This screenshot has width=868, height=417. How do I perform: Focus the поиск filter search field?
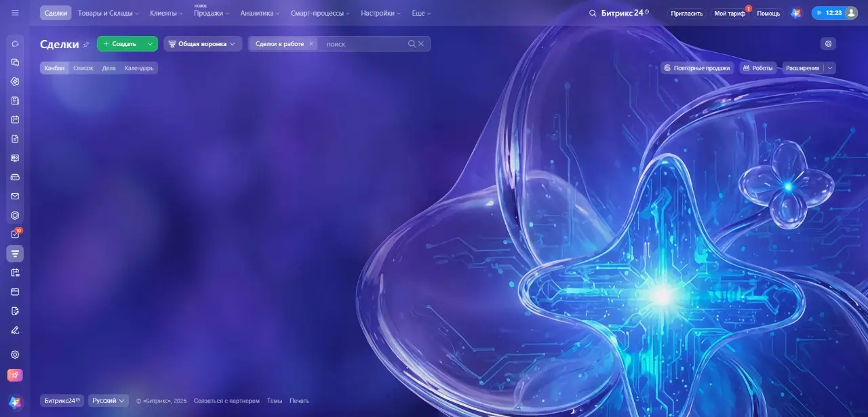(364, 44)
